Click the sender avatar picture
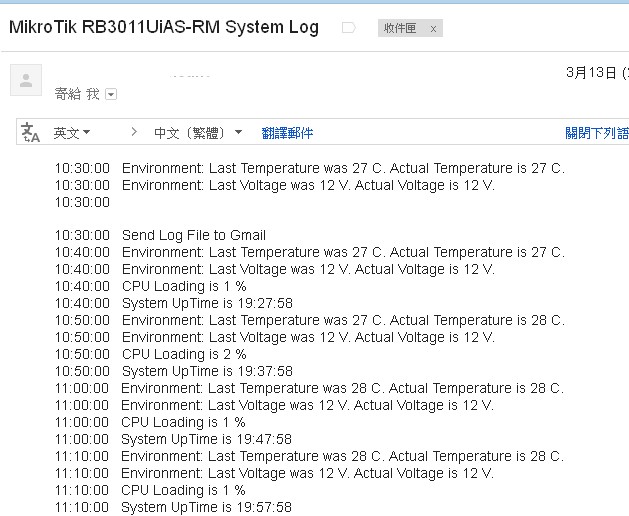The height and width of the screenshot is (516, 629). [26, 80]
